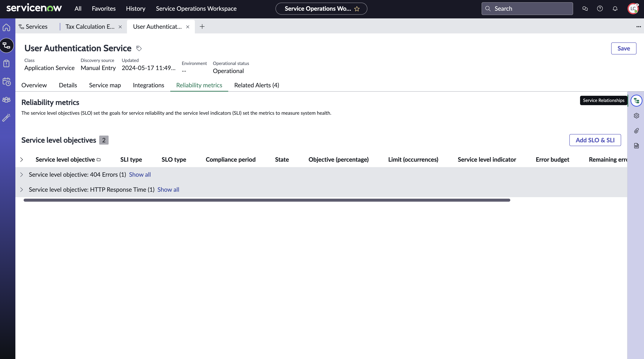The width and height of the screenshot is (644, 359).
Task: Open the Service map tab
Action: point(105,85)
